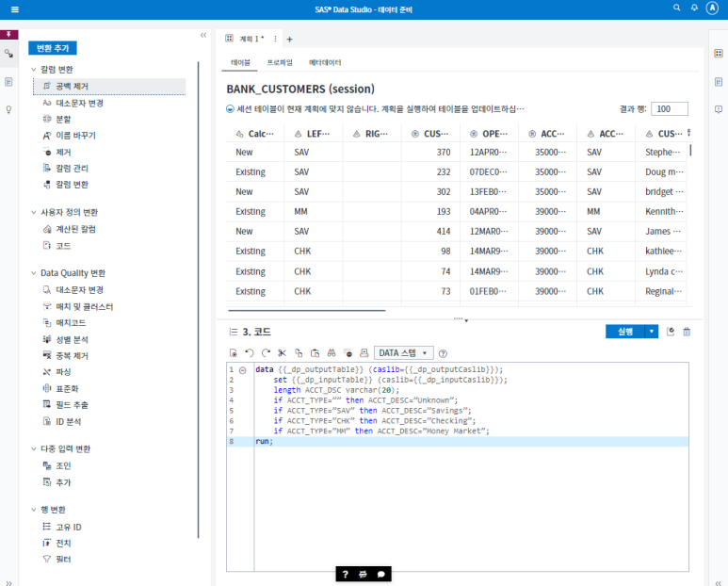The height and width of the screenshot is (586, 728).
Task: Collapse the '칼럼 변환' group
Action: pos(33,70)
